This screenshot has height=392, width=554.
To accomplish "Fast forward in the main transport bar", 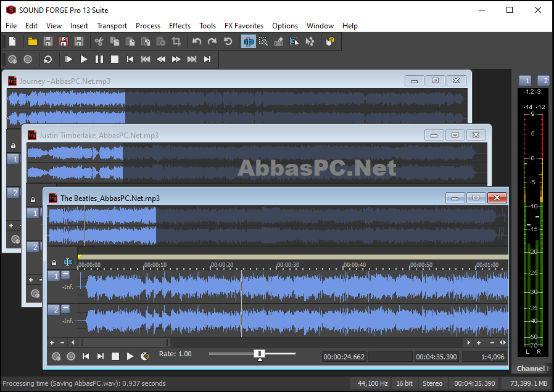I will click(176, 59).
